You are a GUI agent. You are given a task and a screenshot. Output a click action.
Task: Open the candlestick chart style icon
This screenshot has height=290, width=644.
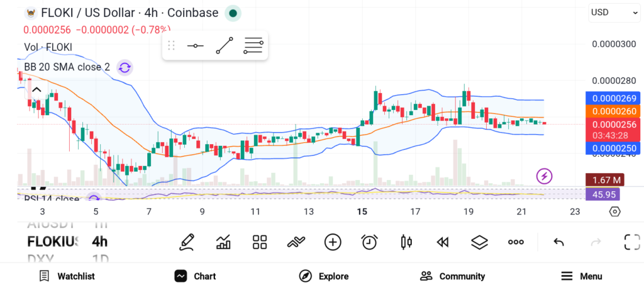pos(406,242)
